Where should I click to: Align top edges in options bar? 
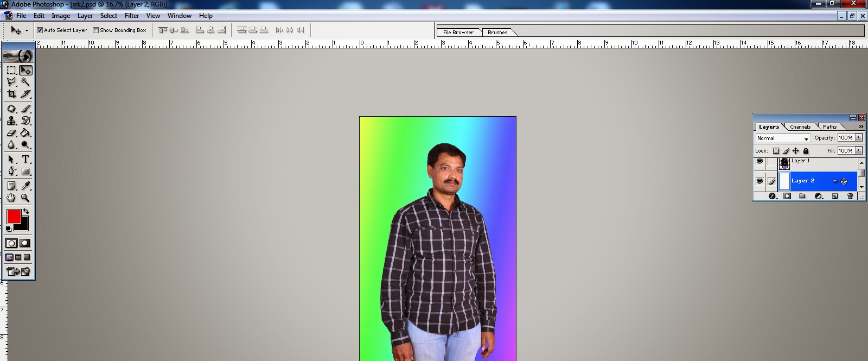(x=163, y=30)
